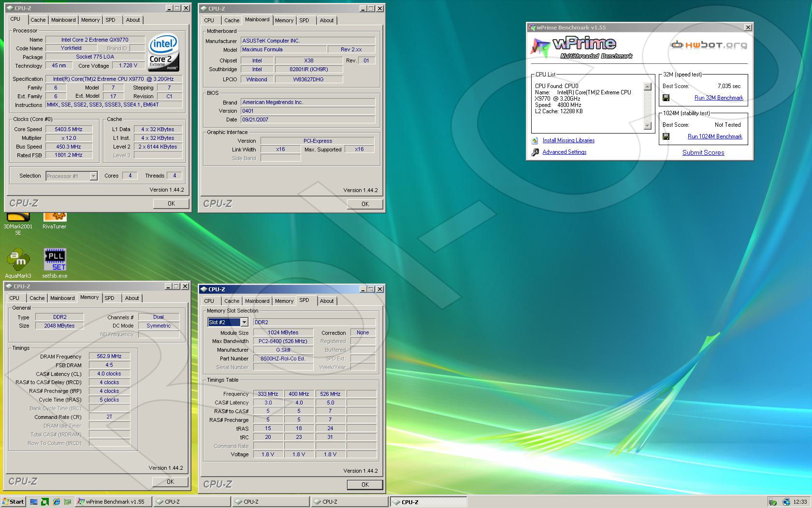
Task: Switch to Cache tab in the top-left CPU-Z window
Action: tap(38, 20)
